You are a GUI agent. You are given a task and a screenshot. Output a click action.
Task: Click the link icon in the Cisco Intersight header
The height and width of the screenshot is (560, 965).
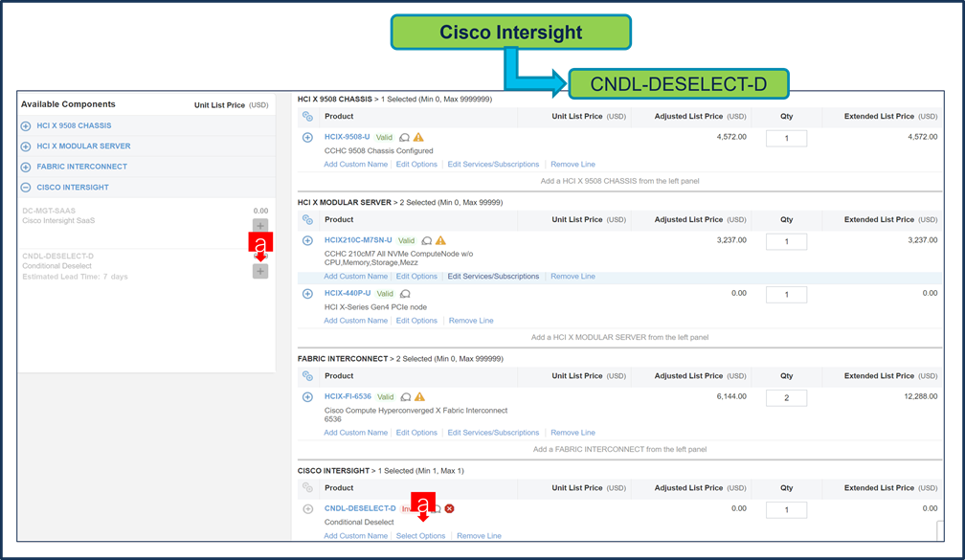point(307,488)
